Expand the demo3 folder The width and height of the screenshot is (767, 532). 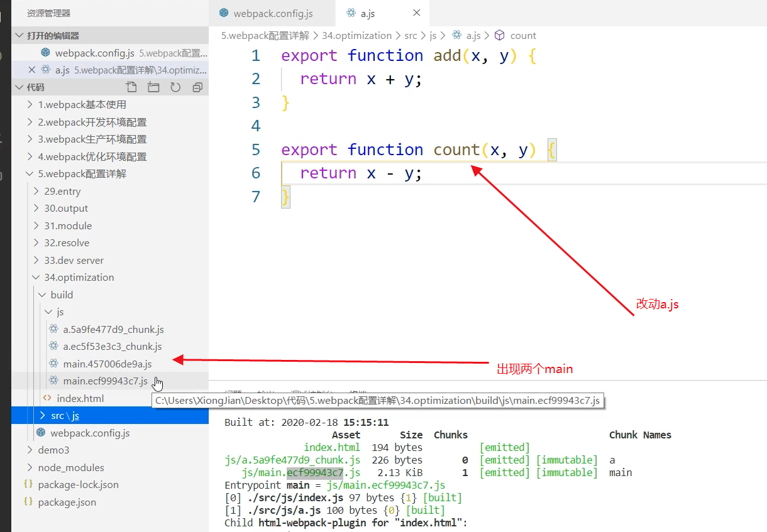pyautogui.click(x=110, y=450)
